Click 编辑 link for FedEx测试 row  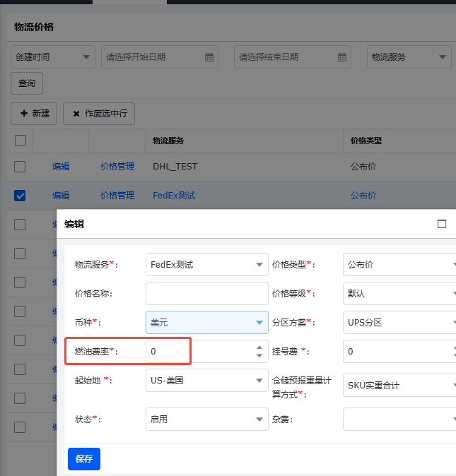[x=61, y=196]
